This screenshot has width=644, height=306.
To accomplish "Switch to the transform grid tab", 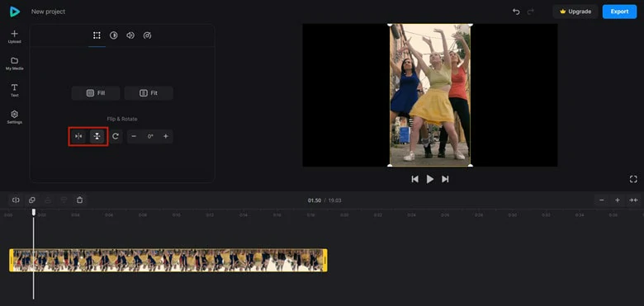I will coord(97,35).
